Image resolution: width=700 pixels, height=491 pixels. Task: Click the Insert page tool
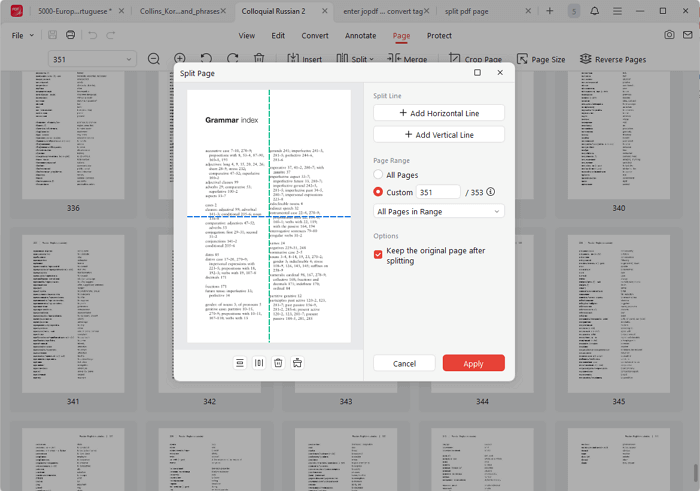pos(304,59)
